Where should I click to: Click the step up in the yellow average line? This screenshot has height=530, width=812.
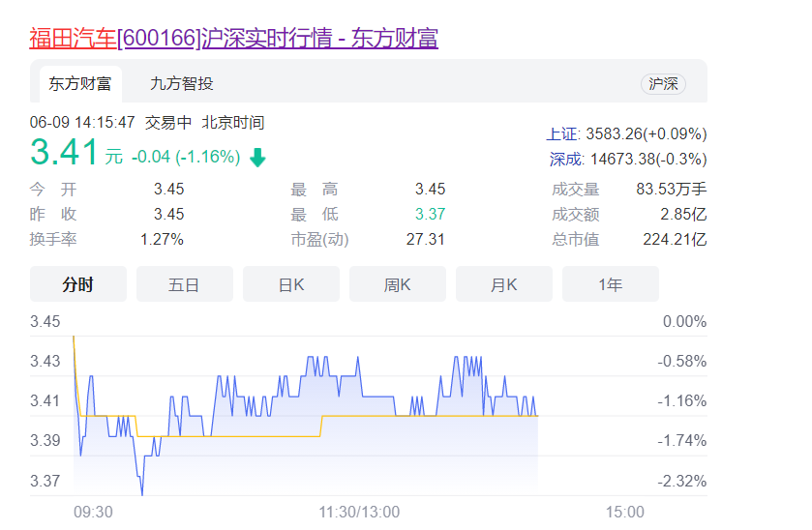click(321, 426)
